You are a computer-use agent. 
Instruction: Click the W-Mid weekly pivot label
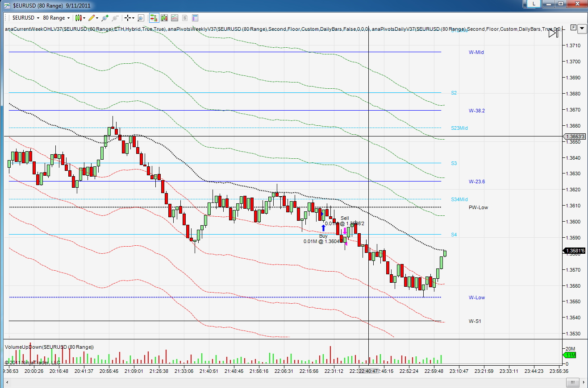[476, 52]
